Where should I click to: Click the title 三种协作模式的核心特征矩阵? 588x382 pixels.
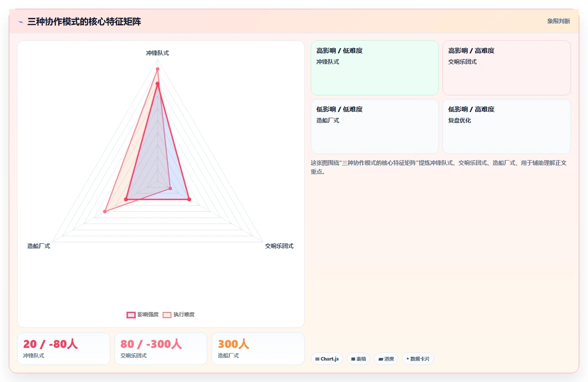[x=84, y=21]
